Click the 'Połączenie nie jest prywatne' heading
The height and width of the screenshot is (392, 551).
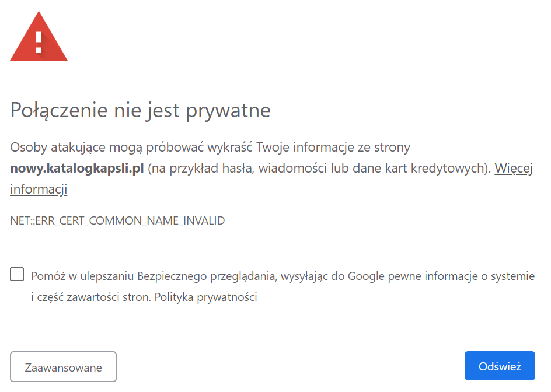click(140, 110)
